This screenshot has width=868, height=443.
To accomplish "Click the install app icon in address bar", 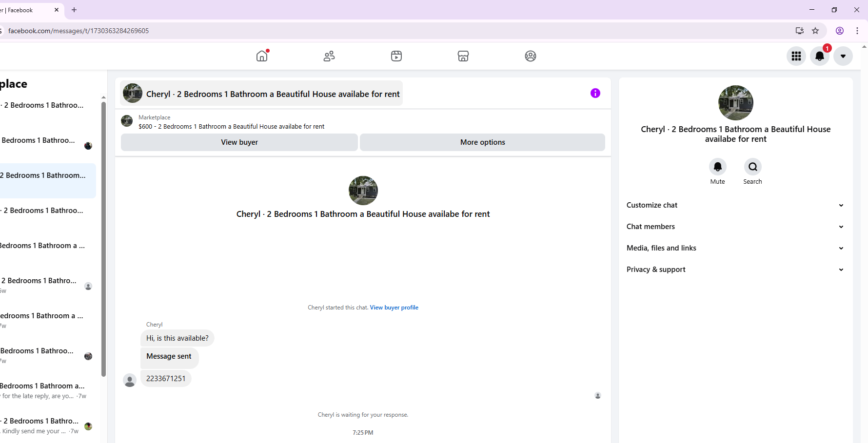I will (800, 31).
